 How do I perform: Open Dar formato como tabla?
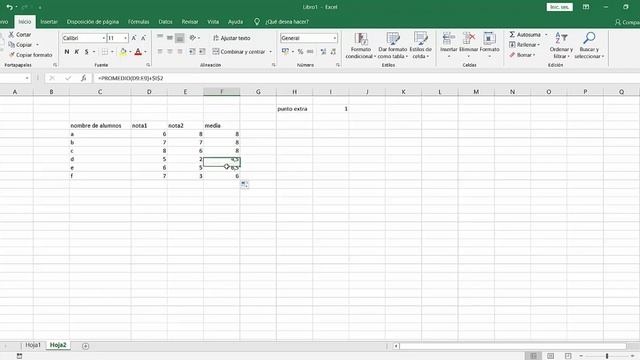pyautogui.click(x=393, y=45)
